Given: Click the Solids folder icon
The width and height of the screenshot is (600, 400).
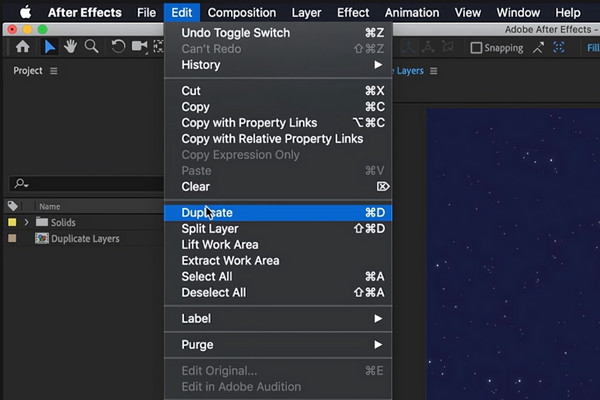Looking at the screenshot, I should (42, 222).
